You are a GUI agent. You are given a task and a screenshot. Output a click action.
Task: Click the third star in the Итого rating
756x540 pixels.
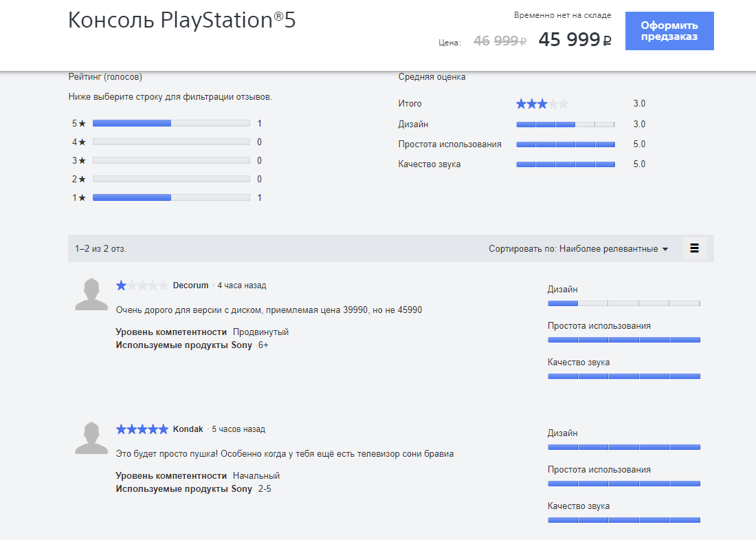pyautogui.click(x=542, y=103)
